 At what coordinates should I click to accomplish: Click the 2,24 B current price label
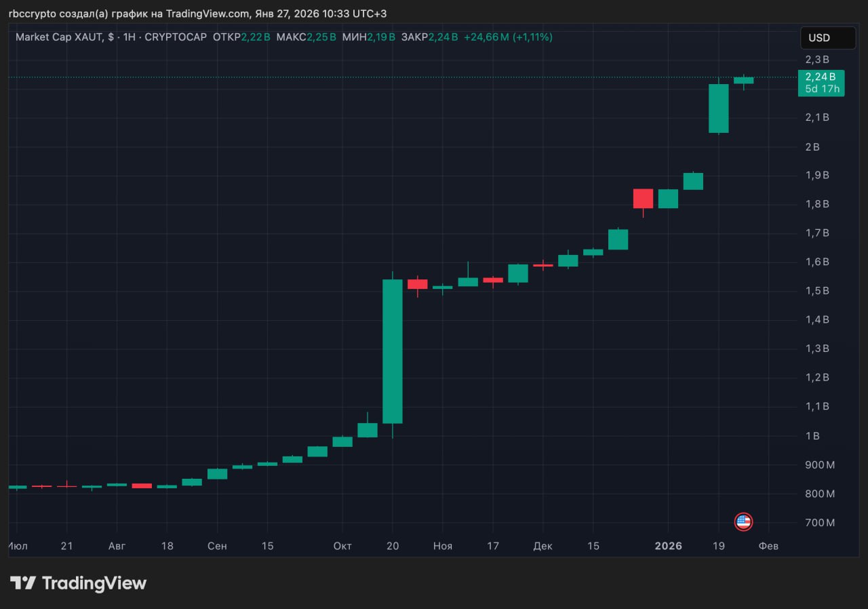click(821, 76)
